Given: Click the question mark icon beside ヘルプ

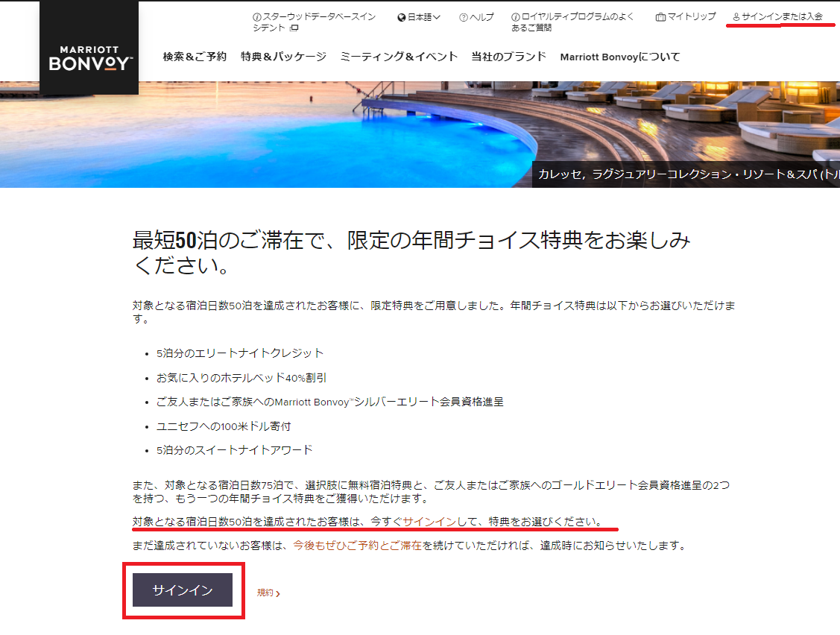Looking at the screenshot, I should tap(464, 17).
